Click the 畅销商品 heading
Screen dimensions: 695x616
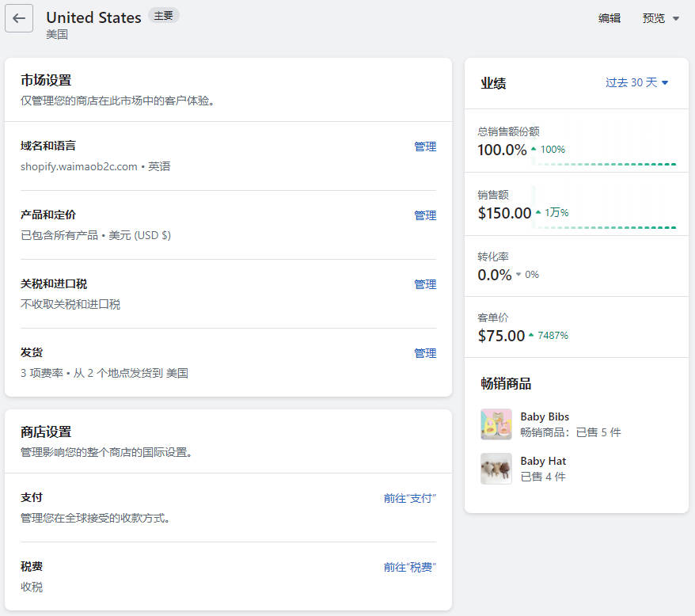506,383
